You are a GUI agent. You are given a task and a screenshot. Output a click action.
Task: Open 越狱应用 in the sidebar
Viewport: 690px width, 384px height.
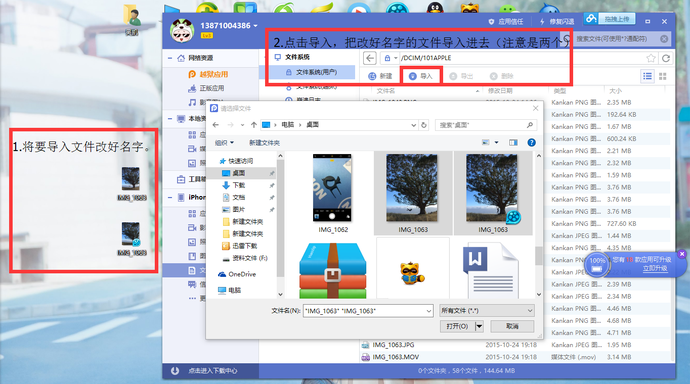point(208,74)
